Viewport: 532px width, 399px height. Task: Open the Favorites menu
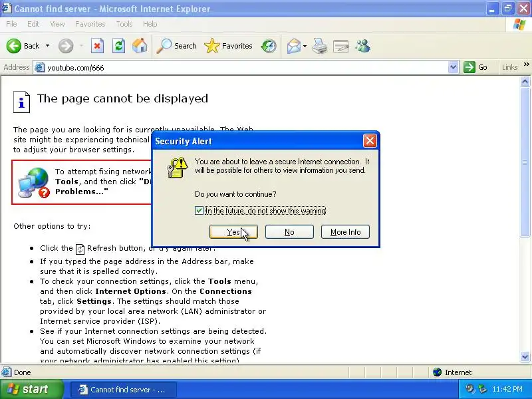pyautogui.click(x=90, y=24)
